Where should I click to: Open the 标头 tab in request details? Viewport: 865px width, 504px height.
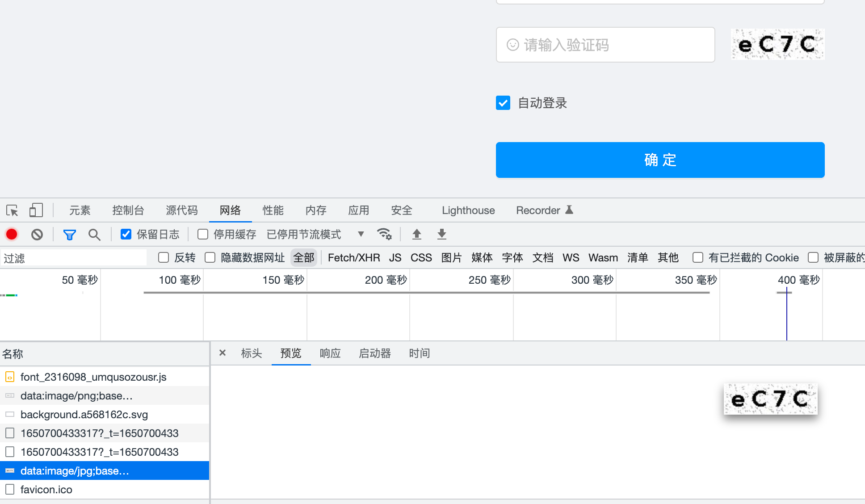click(x=252, y=353)
